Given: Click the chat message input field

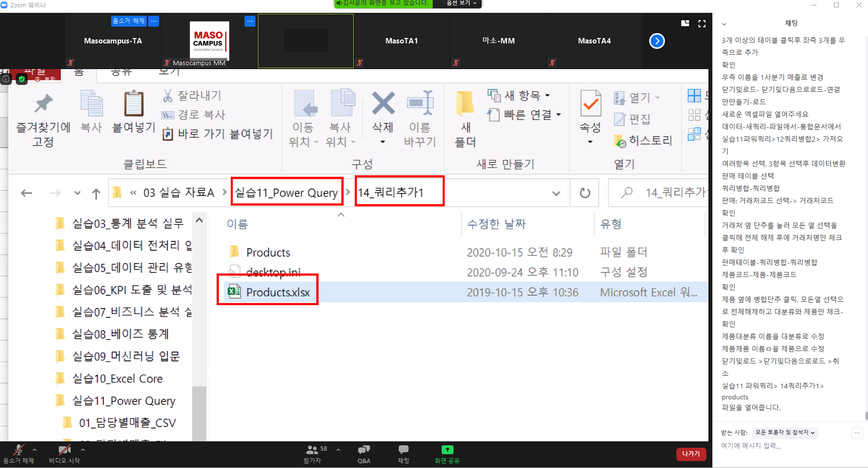Looking at the screenshot, I should tap(785, 446).
